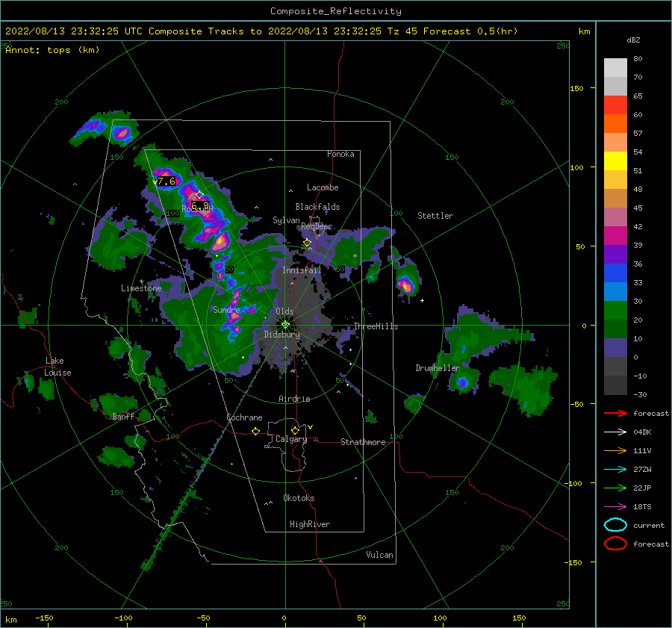Click the Stettler city label
This screenshot has height=628, width=672.
click(x=435, y=216)
